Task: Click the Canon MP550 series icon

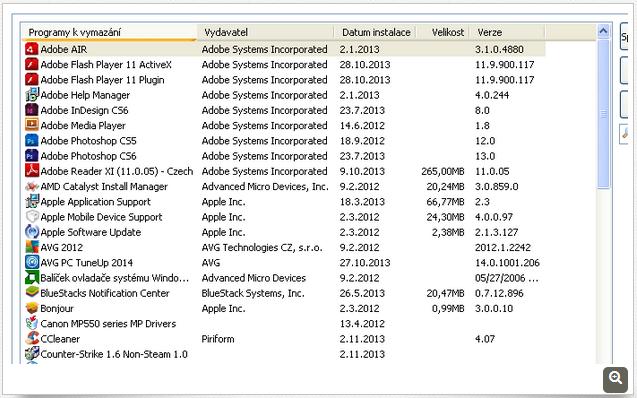Action: [32, 323]
